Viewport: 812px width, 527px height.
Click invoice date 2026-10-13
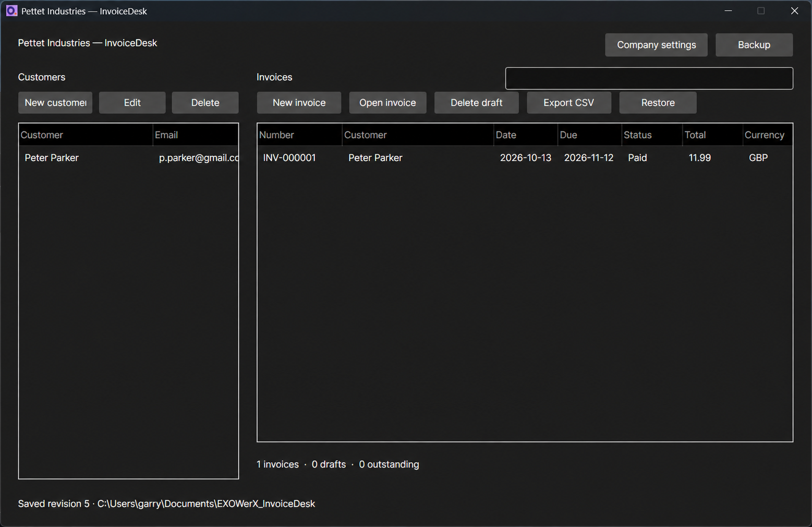[x=526, y=158]
